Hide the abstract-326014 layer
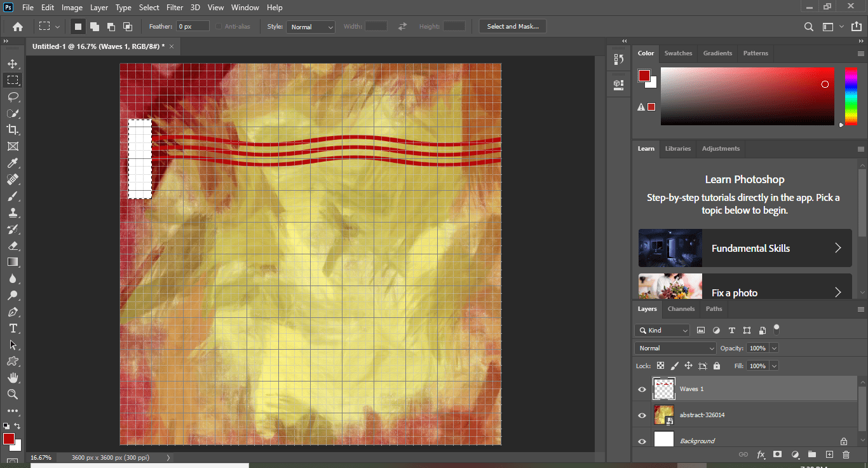 click(x=642, y=415)
